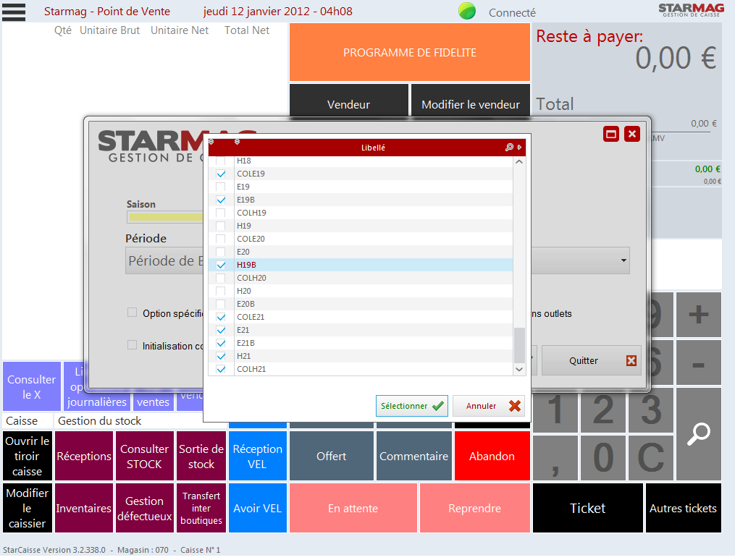Click the black Ticket button
The image size is (735, 560).
[x=588, y=508]
